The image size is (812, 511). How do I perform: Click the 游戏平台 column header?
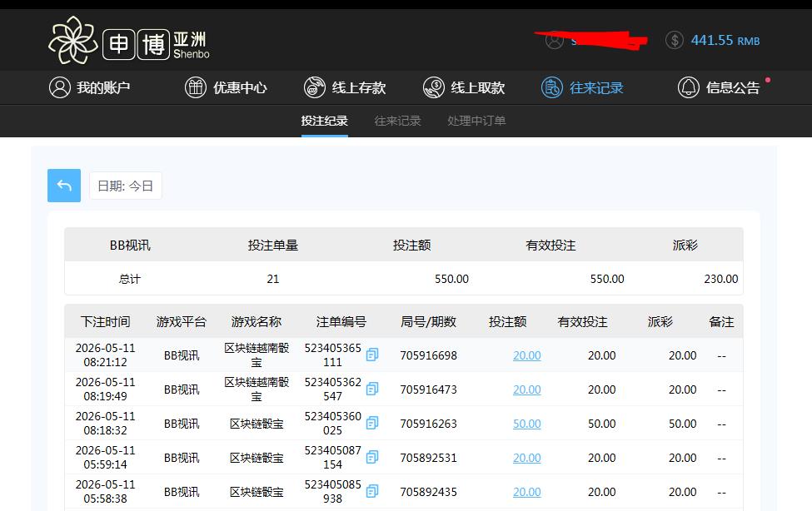[x=182, y=322]
